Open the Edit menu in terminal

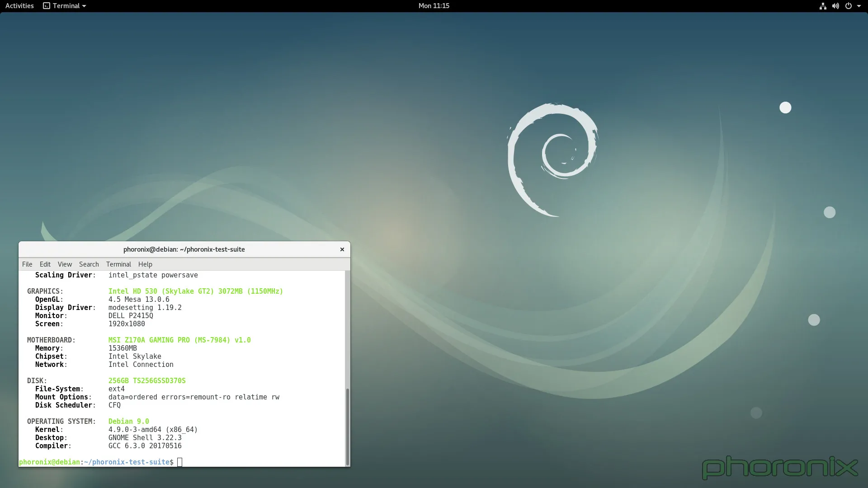point(45,264)
